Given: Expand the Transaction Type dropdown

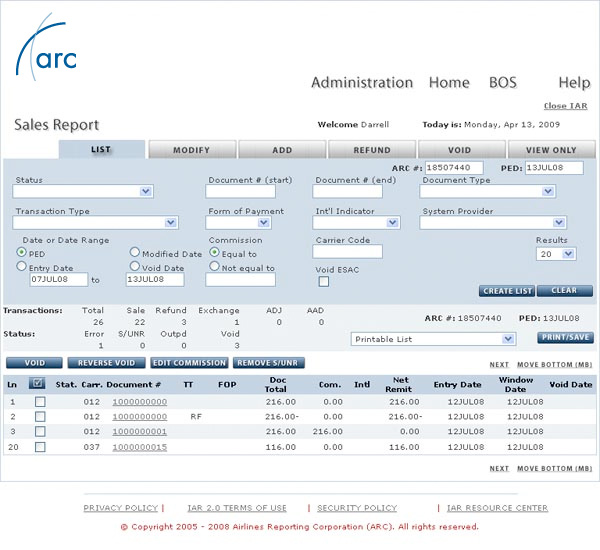Looking at the screenshot, I should click(96, 223).
